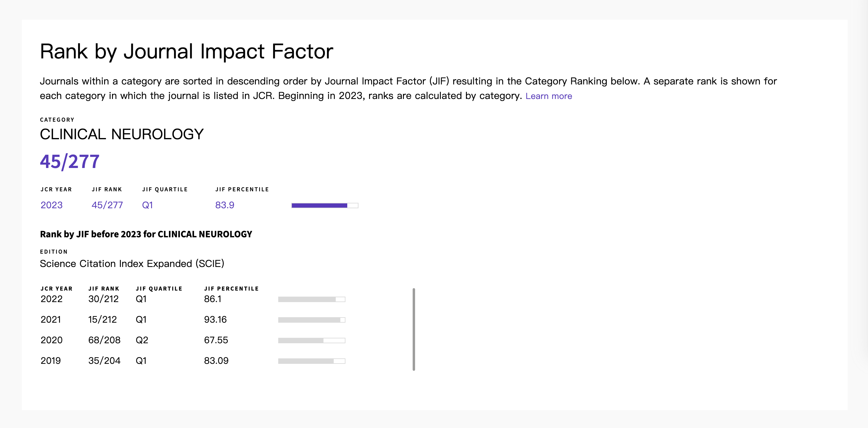Click the 2021 percentile bar showing 93.16
The height and width of the screenshot is (428, 868).
pyautogui.click(x=312, y=320)
